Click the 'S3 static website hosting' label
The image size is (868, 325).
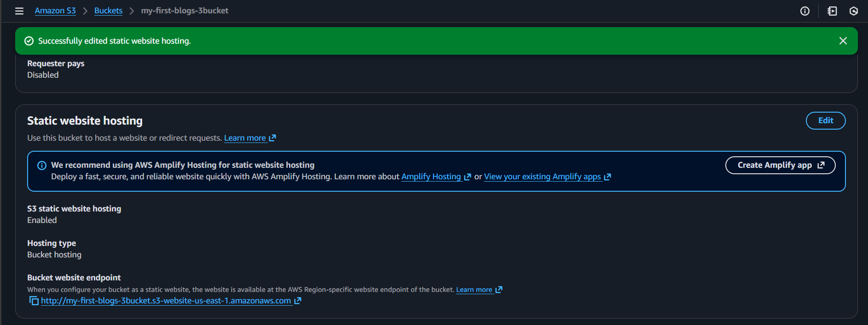(74, 209)
